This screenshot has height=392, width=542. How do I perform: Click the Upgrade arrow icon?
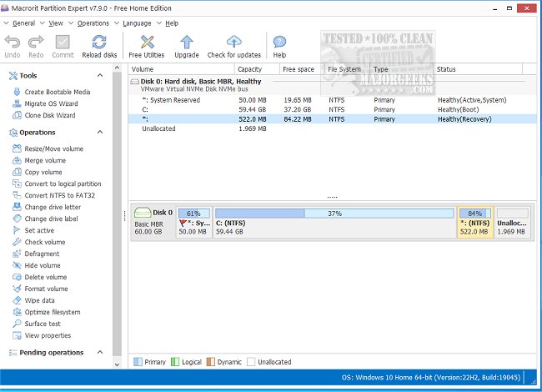click(187, 42)
